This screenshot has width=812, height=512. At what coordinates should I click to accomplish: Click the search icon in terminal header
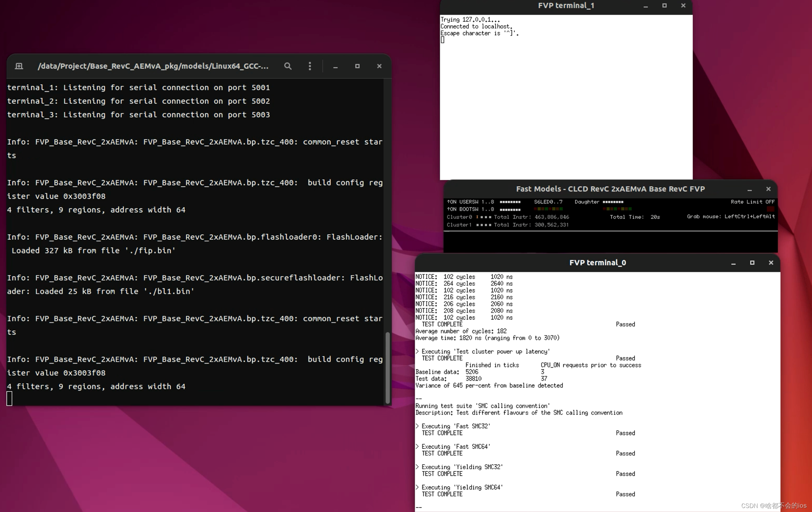(288, 66)
